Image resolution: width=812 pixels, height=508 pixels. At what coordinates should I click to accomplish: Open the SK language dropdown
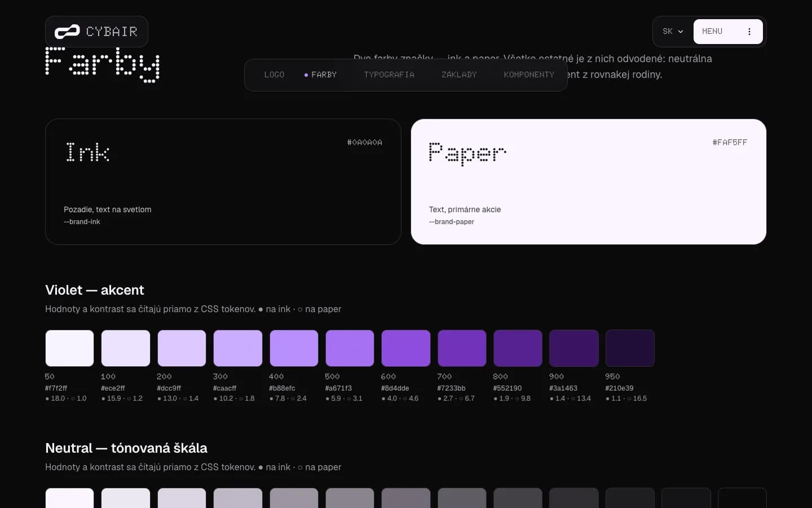click(x=673, y=32)
